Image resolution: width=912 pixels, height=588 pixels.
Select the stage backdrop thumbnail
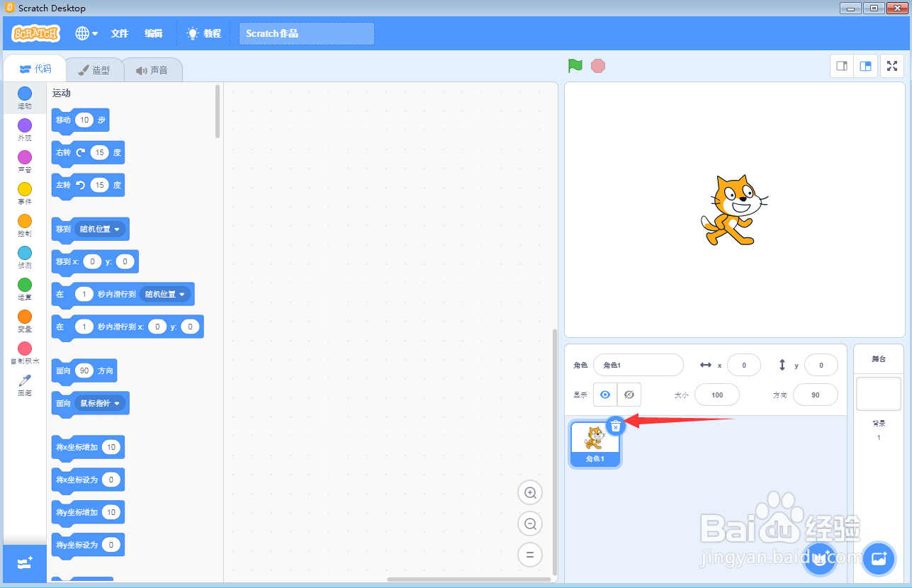(879, 394)
